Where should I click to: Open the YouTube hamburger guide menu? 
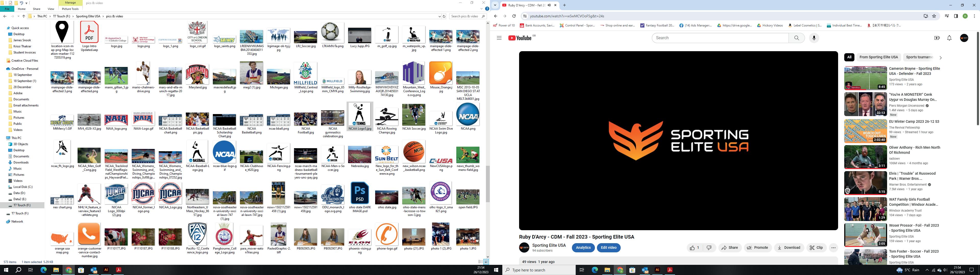pos(499,38)
